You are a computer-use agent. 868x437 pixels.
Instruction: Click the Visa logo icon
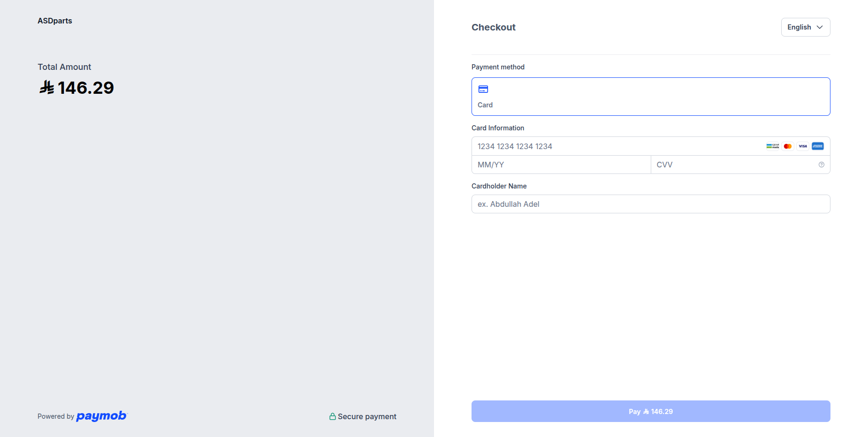(x=803, y=146)
